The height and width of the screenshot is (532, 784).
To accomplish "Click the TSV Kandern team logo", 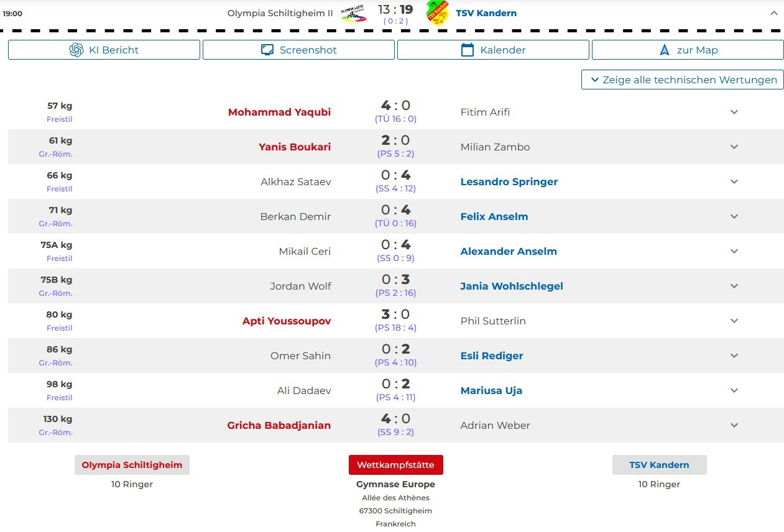I will (x=437, y=13).
